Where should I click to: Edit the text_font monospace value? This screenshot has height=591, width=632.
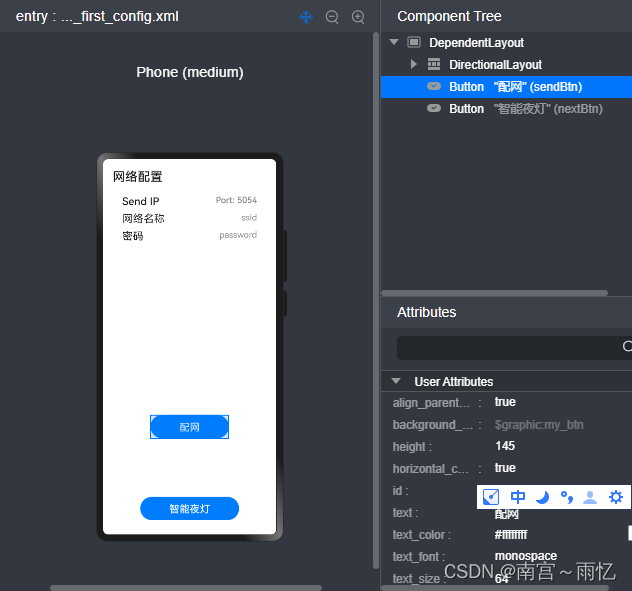526,556
